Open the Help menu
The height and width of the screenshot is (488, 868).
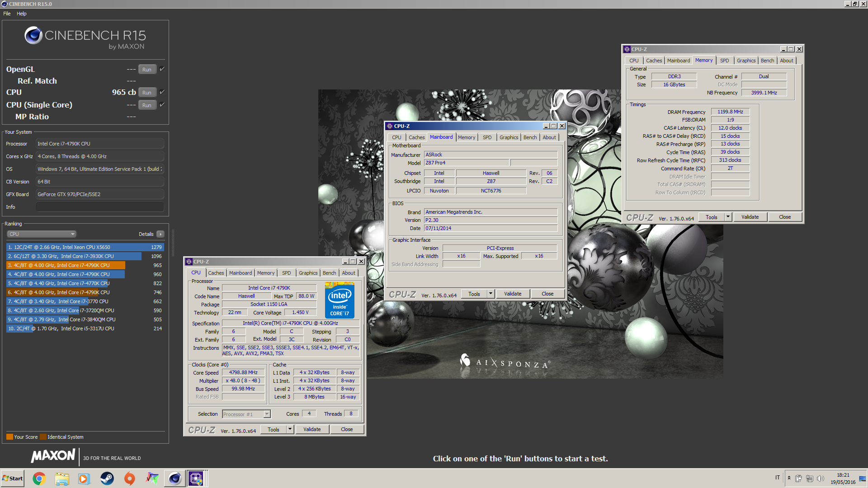coord(22,14)
